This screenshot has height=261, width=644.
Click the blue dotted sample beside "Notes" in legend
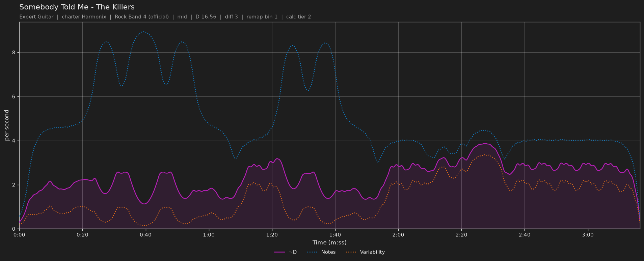tap(313, 252)
